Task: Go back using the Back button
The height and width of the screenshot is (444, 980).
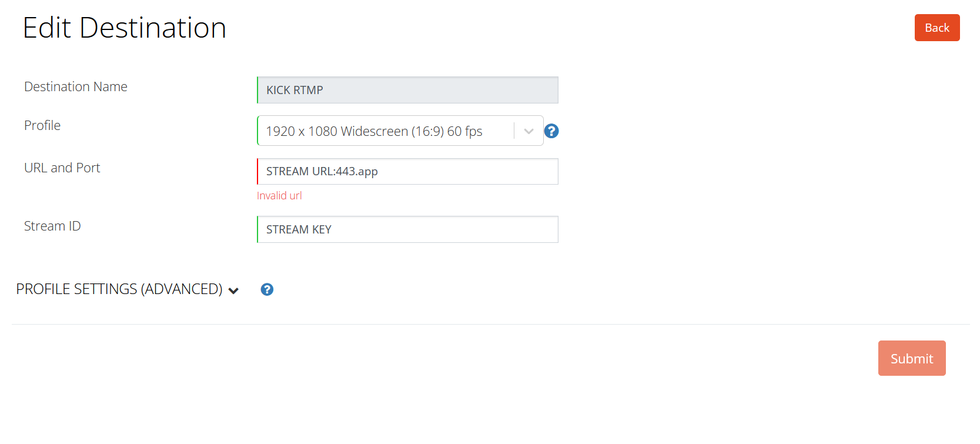Action: 937,28
